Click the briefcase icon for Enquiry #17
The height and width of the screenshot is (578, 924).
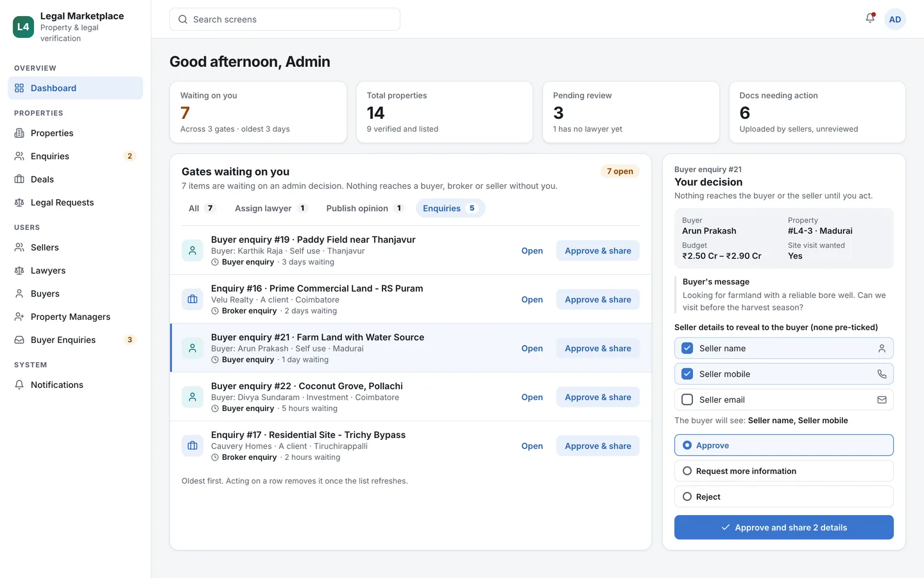193,446
